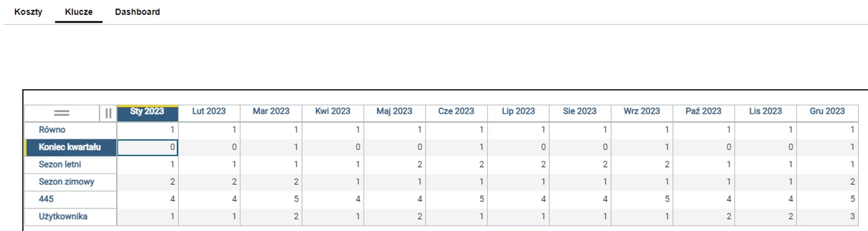Image resolution: width=868 pixels, height=231 pixels.
Task: Click the Cze 2023 column header
Action: click(x=456, y=113)
